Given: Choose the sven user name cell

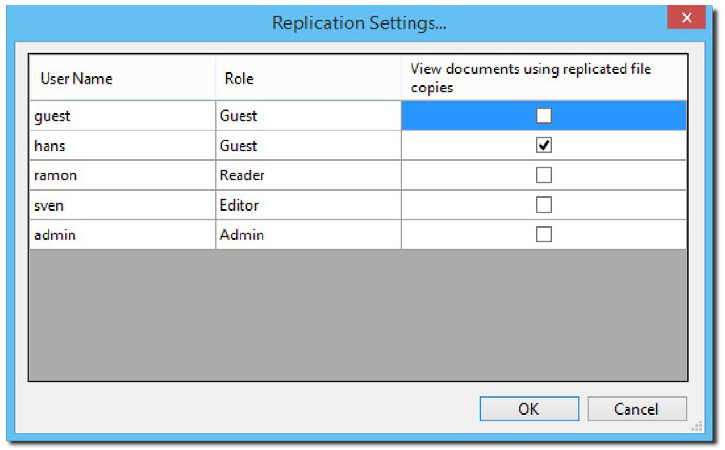Looking at the screenshot, I should [x=121, y=205].
